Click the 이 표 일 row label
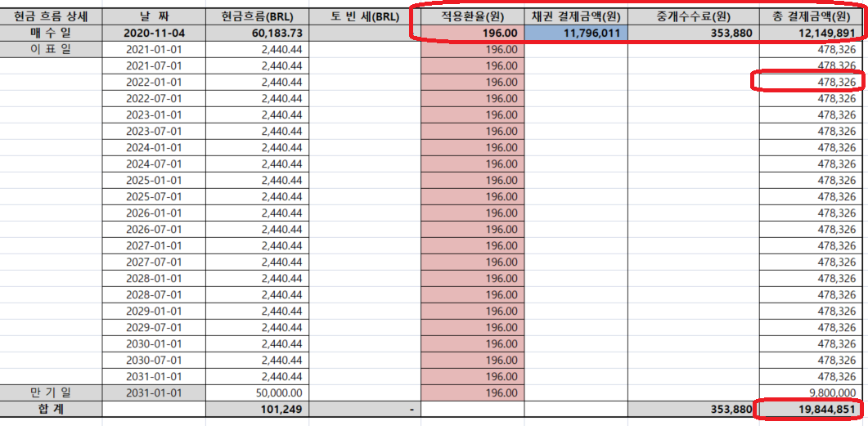Screen dimensions: 868x426 (51, 50)
